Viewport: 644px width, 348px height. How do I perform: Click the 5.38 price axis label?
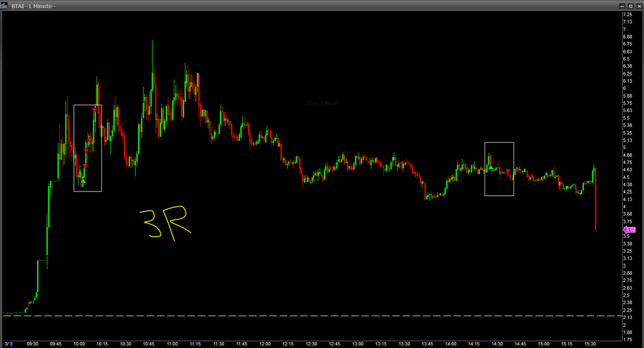pos(627,125)
